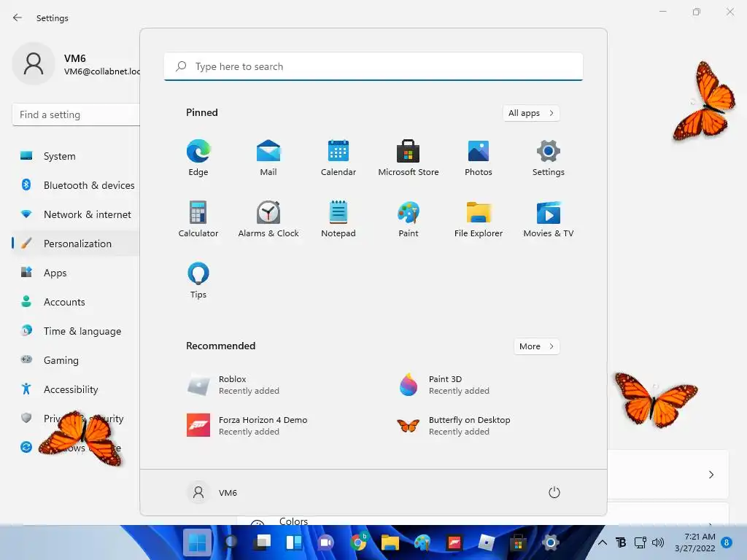Image resolution: width=747 pixels, height=560 pixels.
Task: Open Bluetooth & devices in Settings
Action: (76, 185)
